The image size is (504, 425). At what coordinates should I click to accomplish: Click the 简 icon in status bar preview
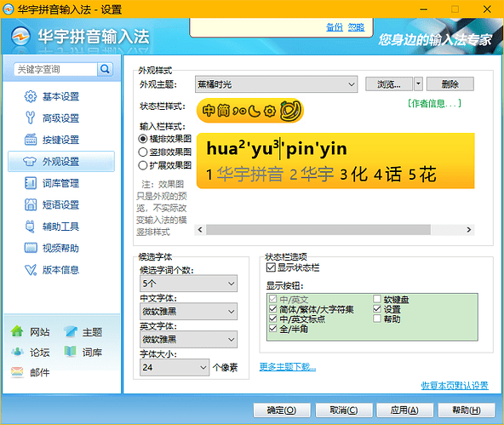(223, 111)
